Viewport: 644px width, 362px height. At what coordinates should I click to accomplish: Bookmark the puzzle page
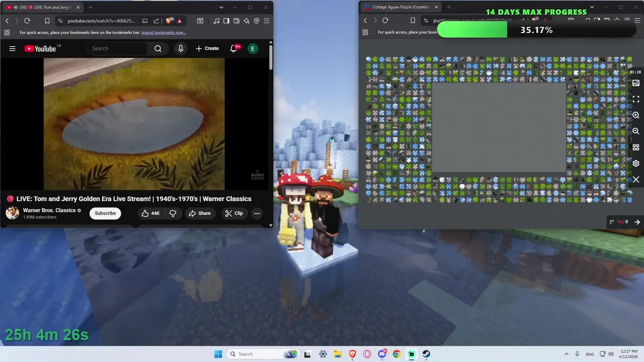pyautogui.click(x=413, y=20)
